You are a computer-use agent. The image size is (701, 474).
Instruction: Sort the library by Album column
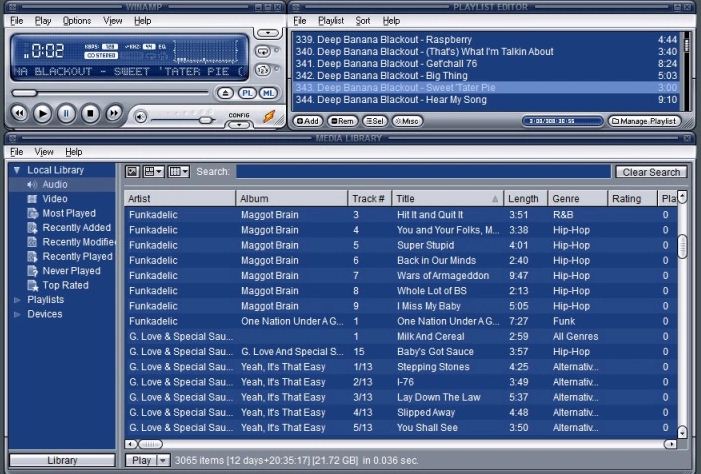291,199
